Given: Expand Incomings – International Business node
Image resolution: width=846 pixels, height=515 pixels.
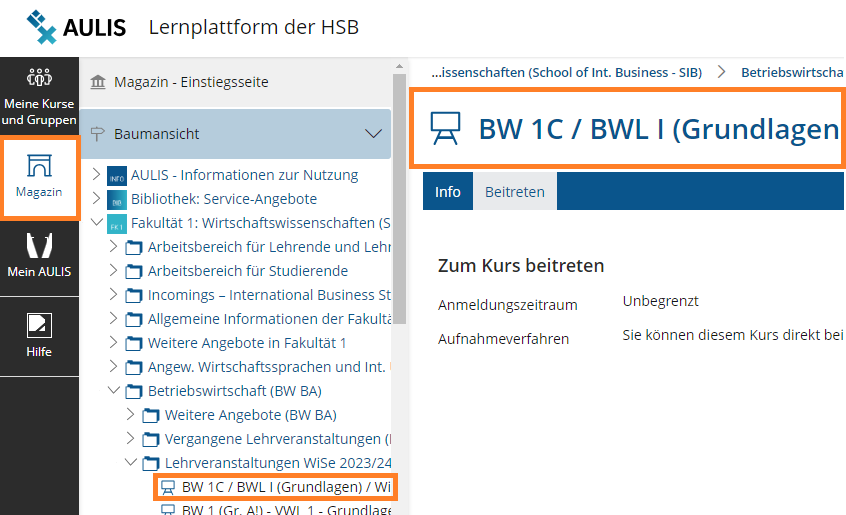Looking at the screenshot, I should pos(113,294).
